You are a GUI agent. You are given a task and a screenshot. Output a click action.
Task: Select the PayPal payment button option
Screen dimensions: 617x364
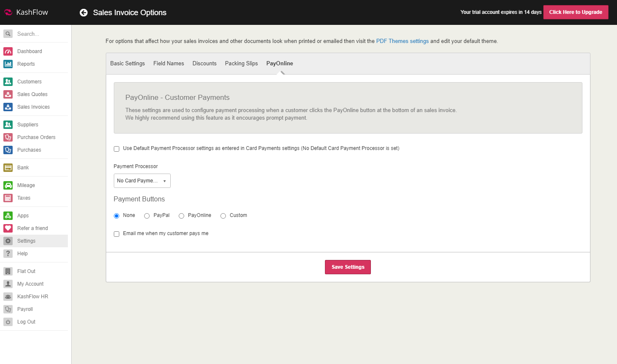pos(147,216)
